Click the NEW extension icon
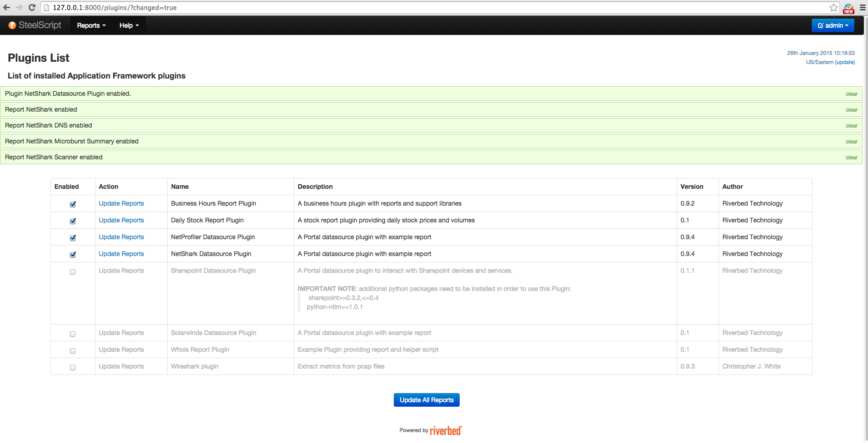The width and height of the screenshot is (868, 443). [848, 8]
